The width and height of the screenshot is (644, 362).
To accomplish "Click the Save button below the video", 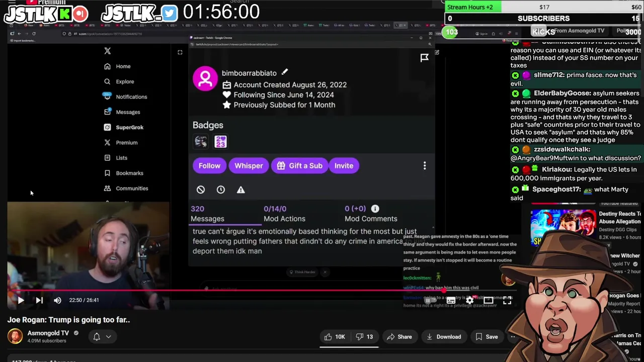I will (x=487, y=337).
